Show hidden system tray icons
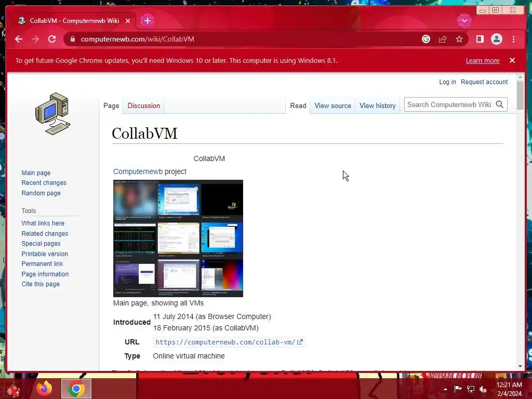Viewport: 532px width, 399px height. pyautogui.click(x=445, y=389)
